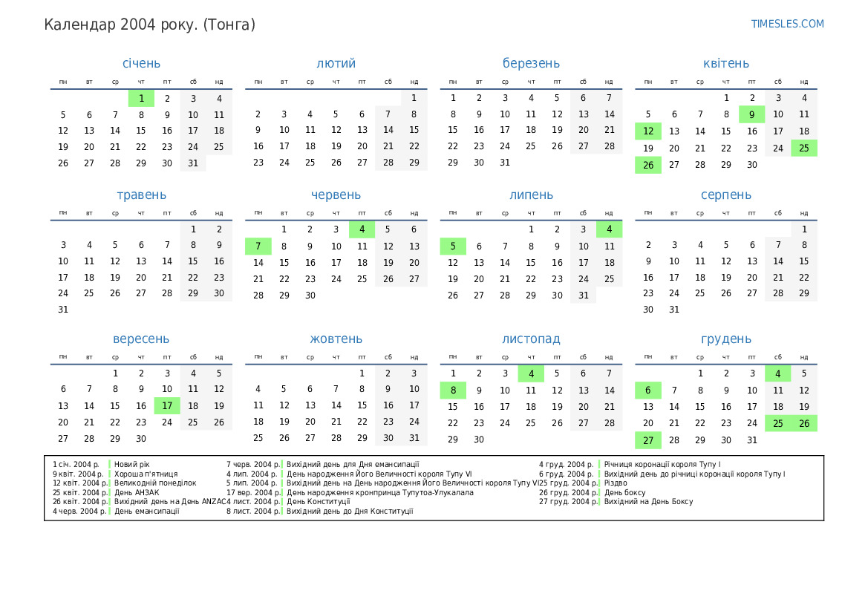
Task: Select the лютий month heading
Action: click(x=336, y=63)
